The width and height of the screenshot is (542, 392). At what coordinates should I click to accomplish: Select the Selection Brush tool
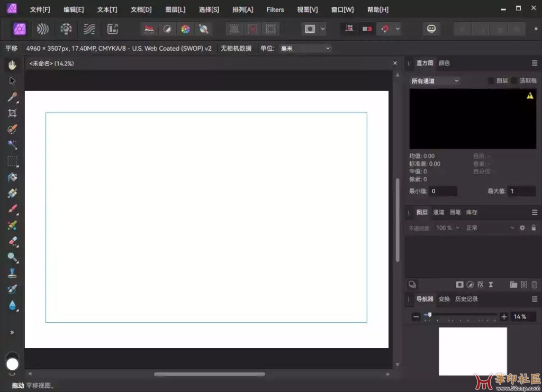[12, 129]
